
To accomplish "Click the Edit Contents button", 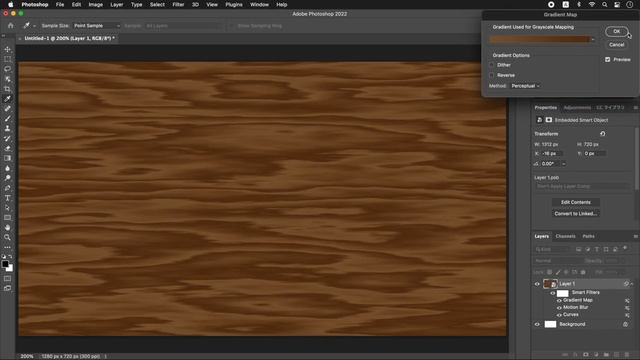I will click(576, 202).
